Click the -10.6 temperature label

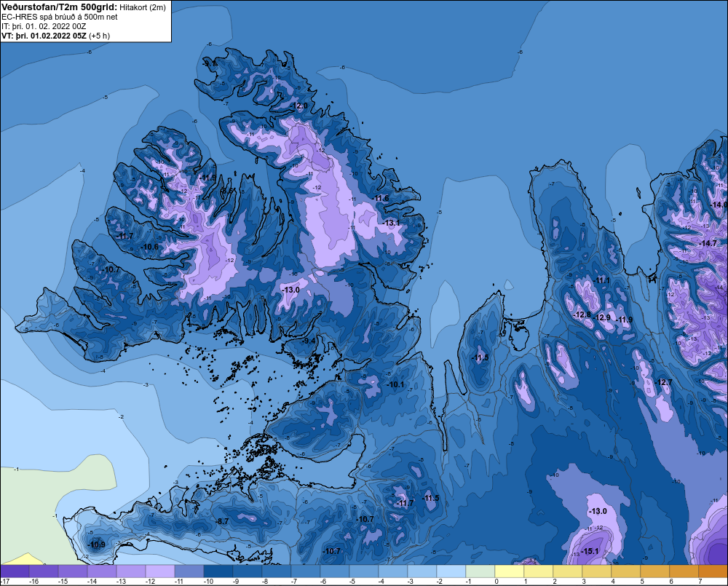(x=150, y=247)
